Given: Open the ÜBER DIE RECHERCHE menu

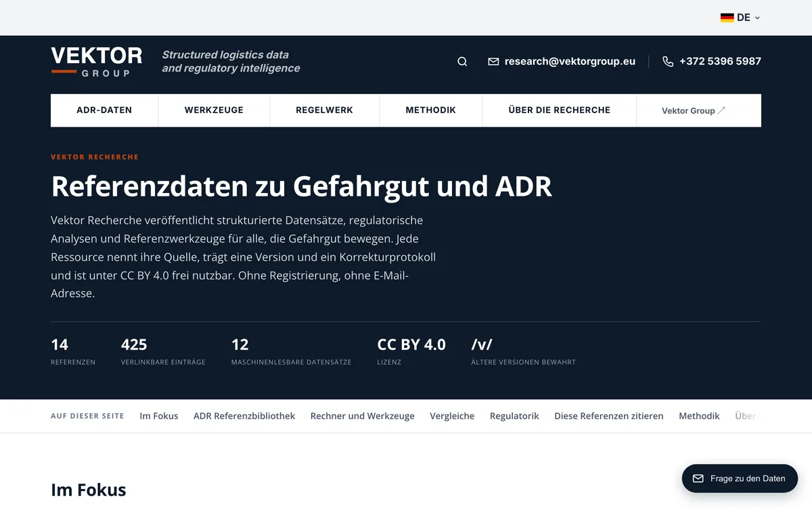Looking at the screenshot, I should click(559, 110).
